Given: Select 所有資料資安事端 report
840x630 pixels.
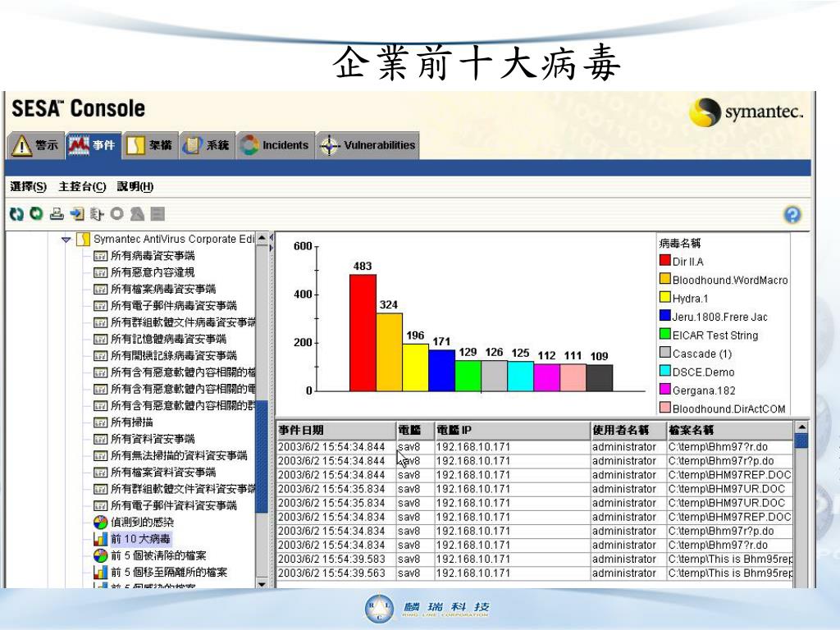Looking at the screenshot, I should 153,439.
